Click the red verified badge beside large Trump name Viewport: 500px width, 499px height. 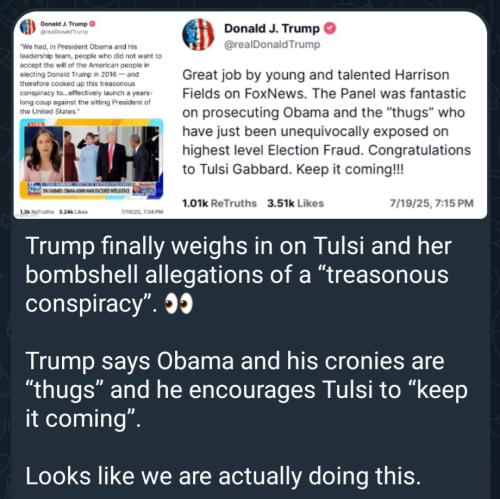330,29
